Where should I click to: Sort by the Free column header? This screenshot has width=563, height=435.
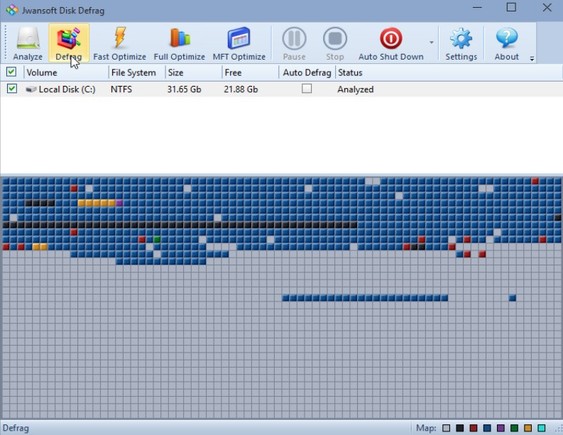[x=250, y=72]
